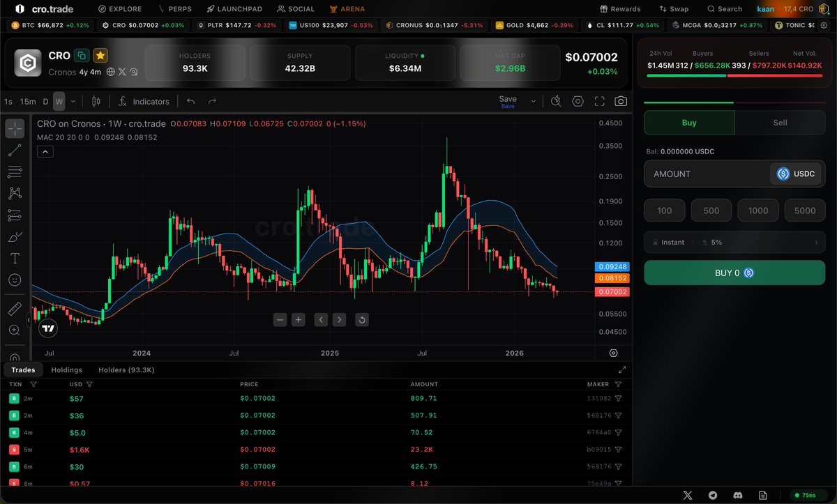The image size is (837, 504).
Task: Open the Save layout dropdown arrow
Action: (534, 101)
